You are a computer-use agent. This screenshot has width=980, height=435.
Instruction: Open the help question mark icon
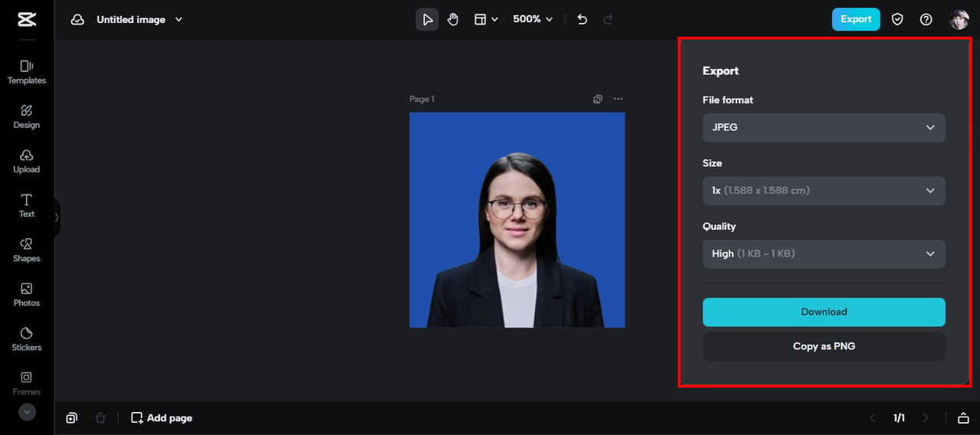(x=926, y=20)
